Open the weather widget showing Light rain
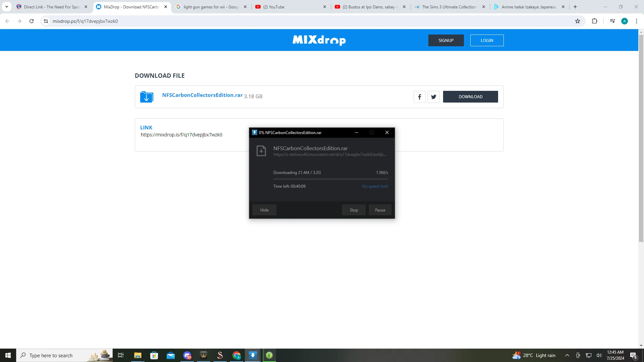 pyautogui.click(x=534, y=355)
